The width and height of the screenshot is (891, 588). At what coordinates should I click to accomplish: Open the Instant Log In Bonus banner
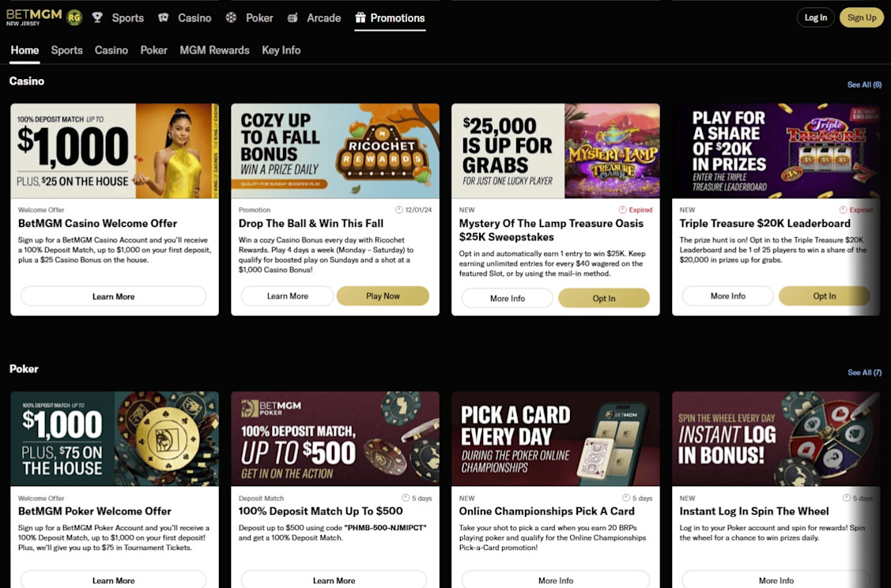pos(776,438)
